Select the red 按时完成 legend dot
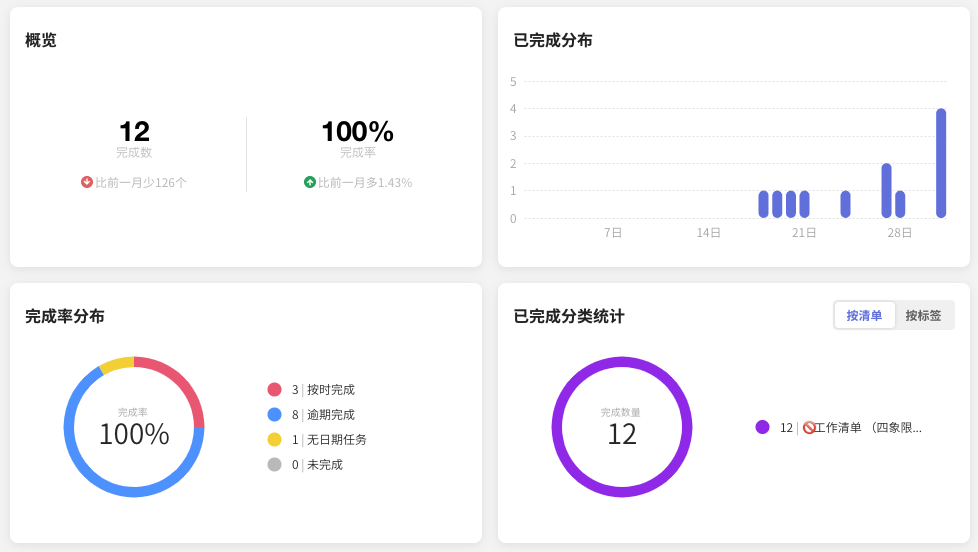 click(274, 390)
